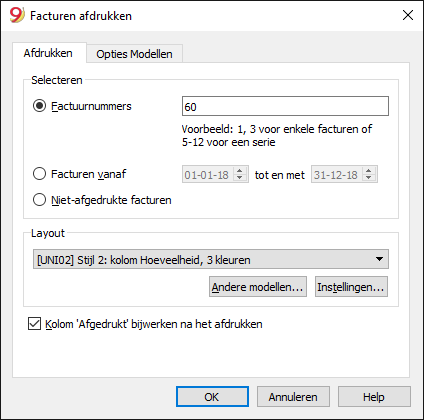Select Niet-afgedrukte facturen radio option
This screenshot has height=420, width=424.
(39, 200)
